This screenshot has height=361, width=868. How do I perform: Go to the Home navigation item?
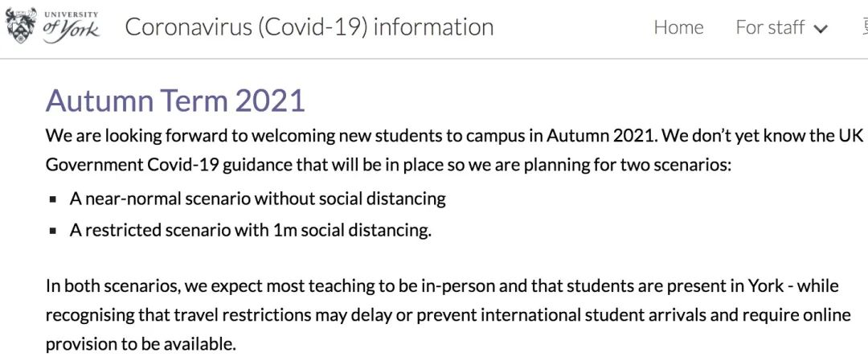coord(678,27)
